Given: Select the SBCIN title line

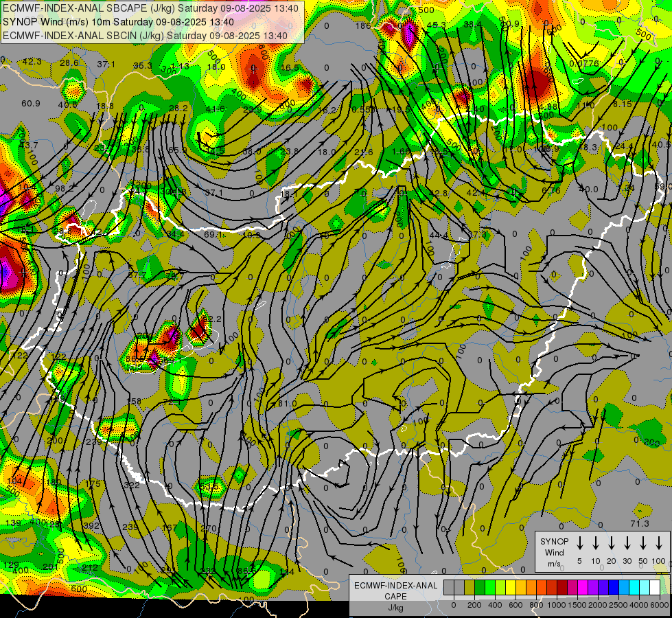Looking at the screenshot, I should (145, 36).
